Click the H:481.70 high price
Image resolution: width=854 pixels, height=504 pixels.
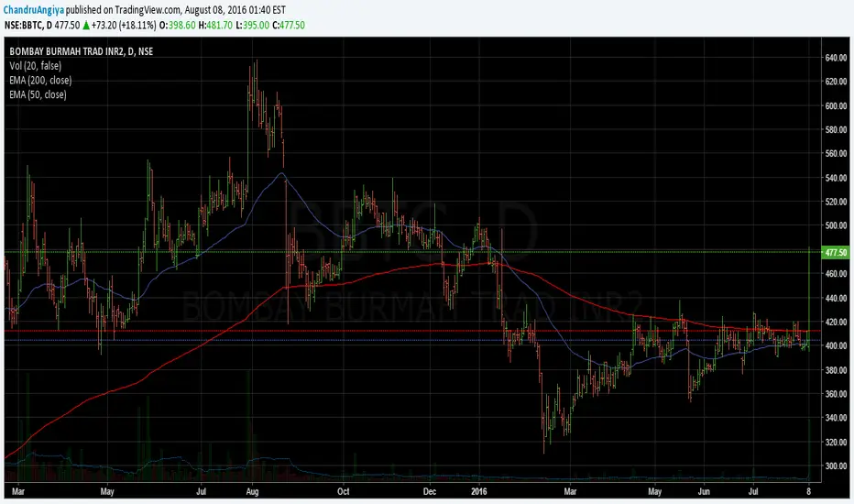215,25
